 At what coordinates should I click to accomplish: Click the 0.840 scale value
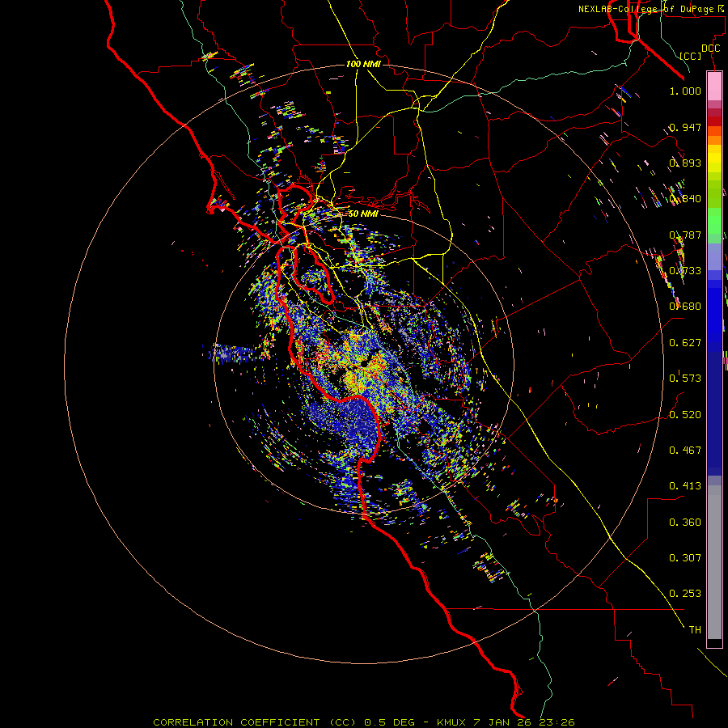click(685, 199)
